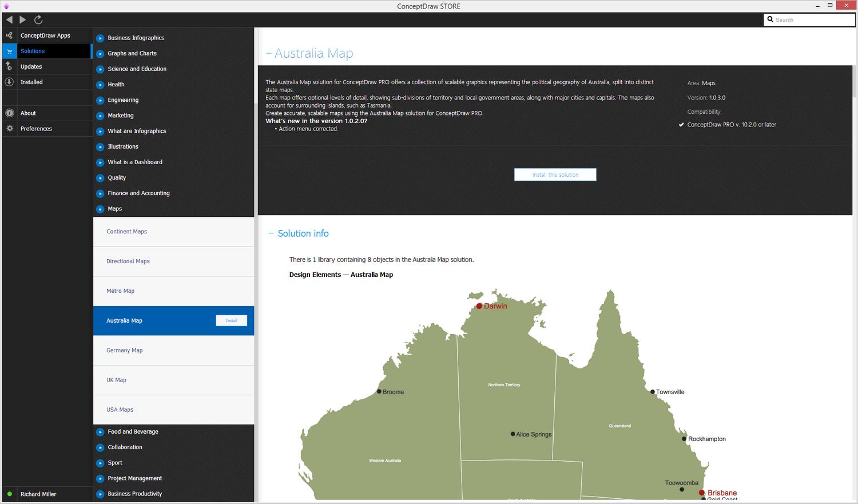The height and width of the screenshot is (504, 858).
Task: Click the ConceptDraw Apps sidebar icon
Action: pos(9,35)
